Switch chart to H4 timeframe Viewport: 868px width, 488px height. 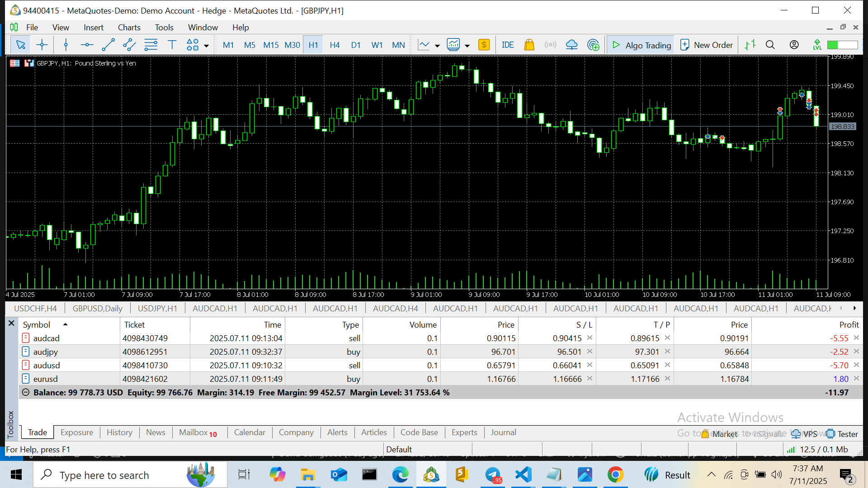pyautogui.click(x=335, y=45)
